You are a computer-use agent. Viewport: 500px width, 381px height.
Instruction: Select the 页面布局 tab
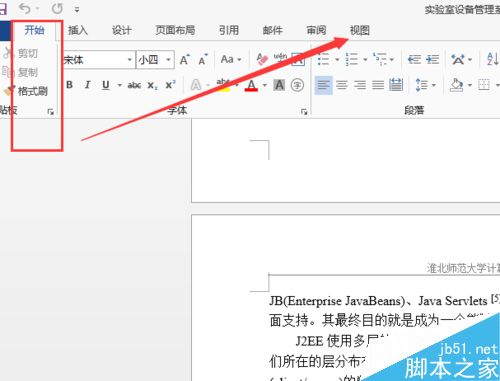click(175, 30)
